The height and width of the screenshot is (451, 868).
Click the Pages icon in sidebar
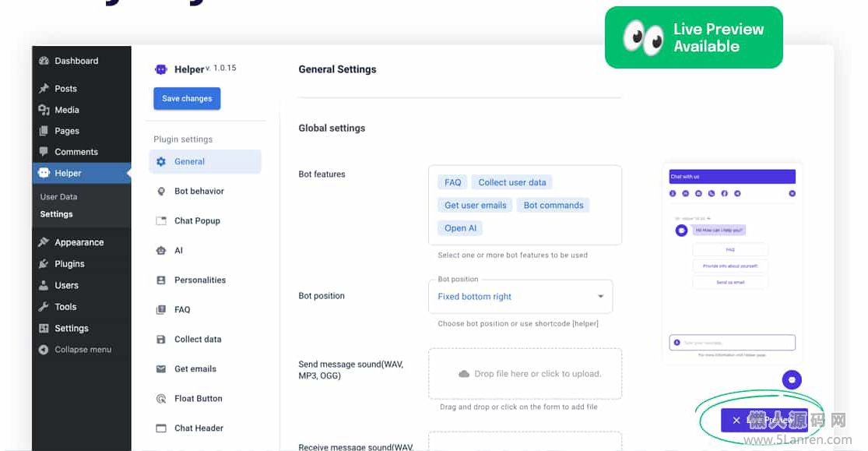click(x=44, y=131)
